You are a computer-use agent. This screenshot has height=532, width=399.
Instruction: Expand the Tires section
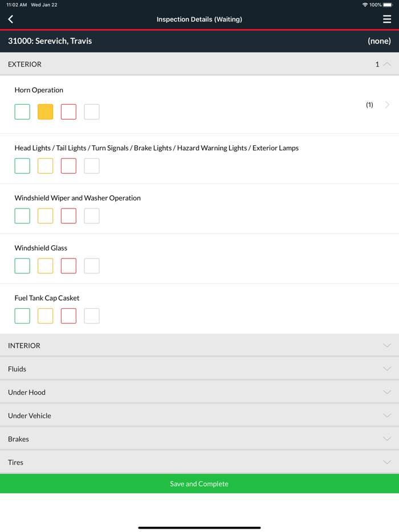pyautogui.click(x=387, y=463)
